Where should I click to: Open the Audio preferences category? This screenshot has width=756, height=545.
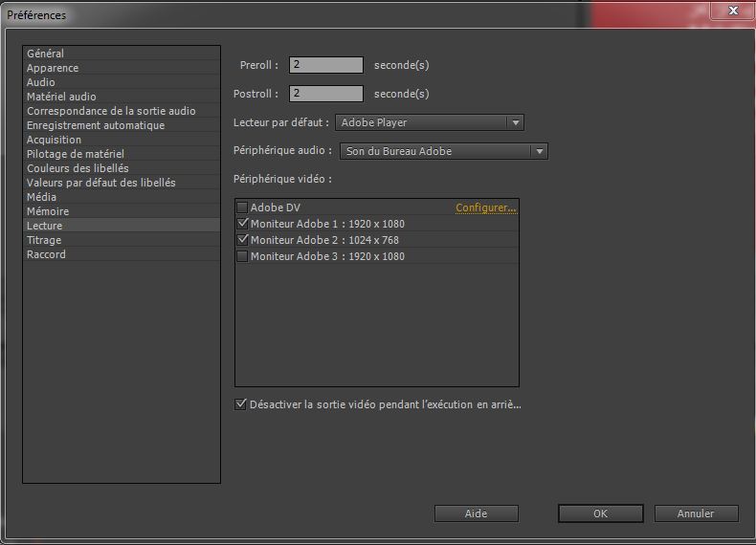click(x=121, y=82)
